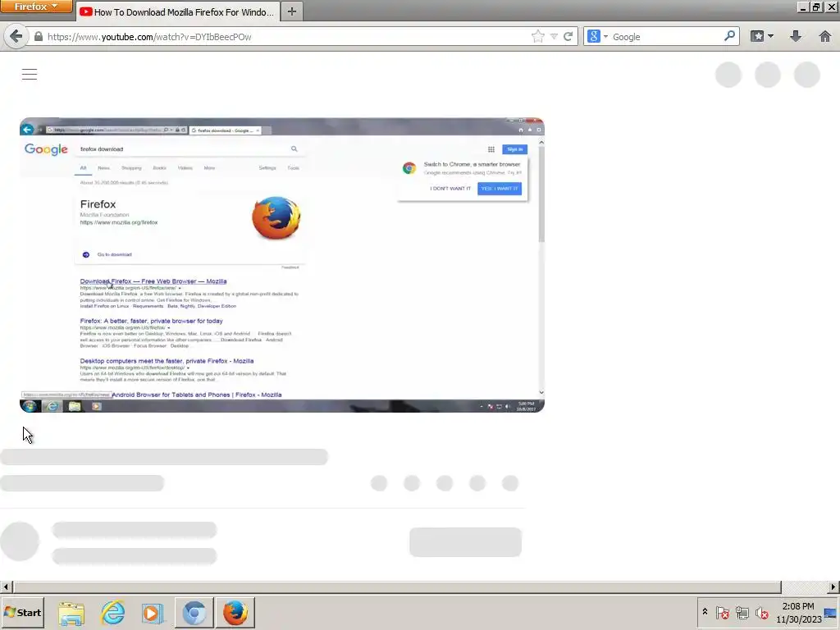
Task: Click the search magnifier icon in the search bar
Action: click(729, 36)
